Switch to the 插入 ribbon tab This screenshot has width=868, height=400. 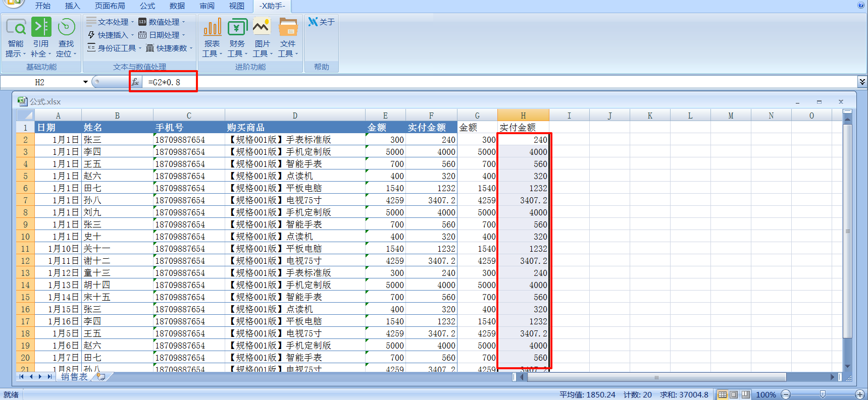tap(73, 6)
